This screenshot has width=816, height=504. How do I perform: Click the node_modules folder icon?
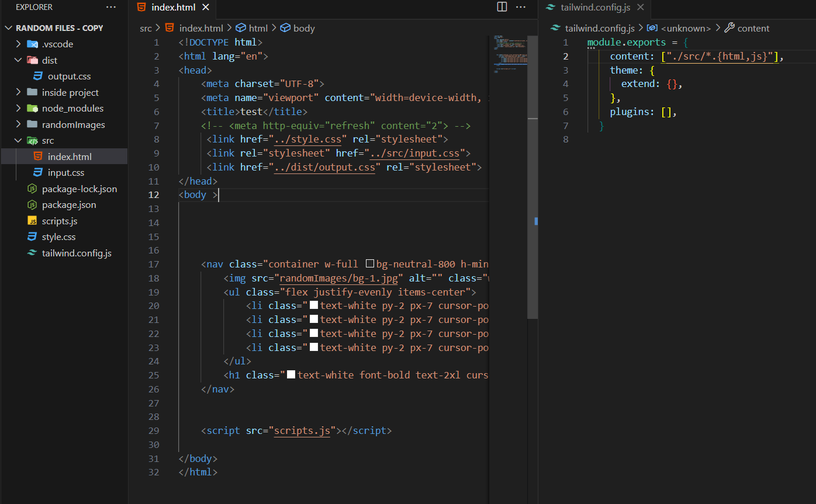[33, 108]
